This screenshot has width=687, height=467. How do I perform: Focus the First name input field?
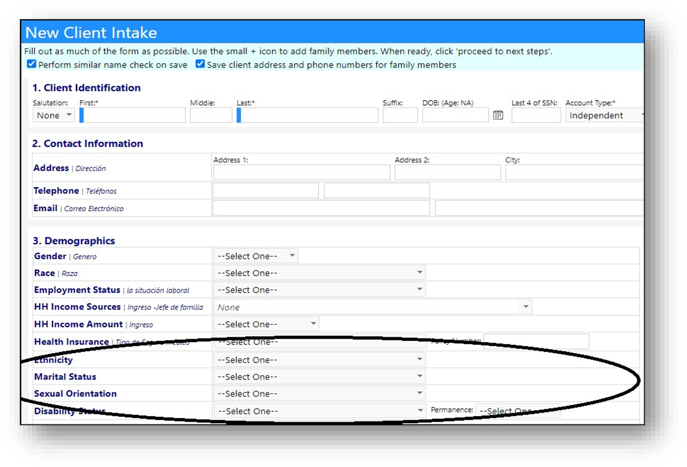click(132, 115)
